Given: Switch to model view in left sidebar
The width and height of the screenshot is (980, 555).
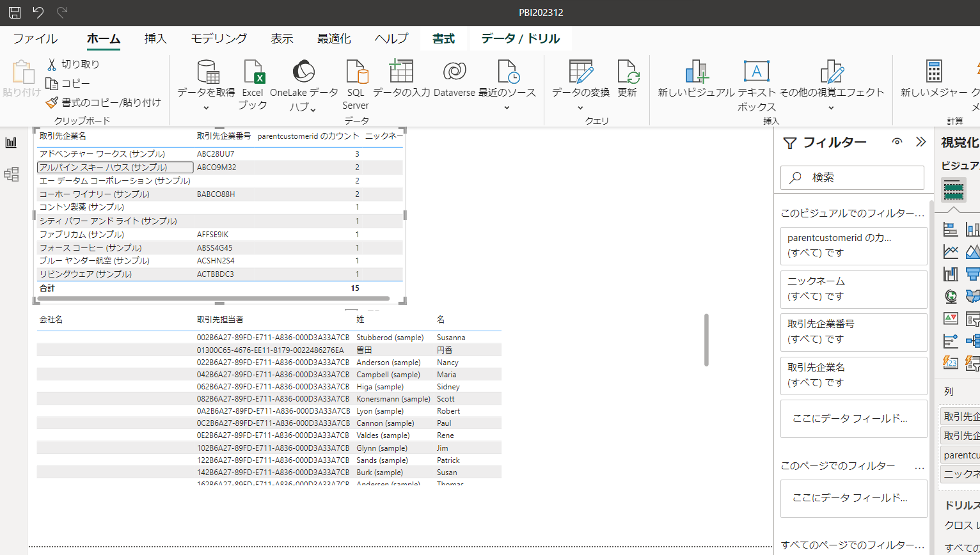Looking at the screenshot, I should pos(11,174).
